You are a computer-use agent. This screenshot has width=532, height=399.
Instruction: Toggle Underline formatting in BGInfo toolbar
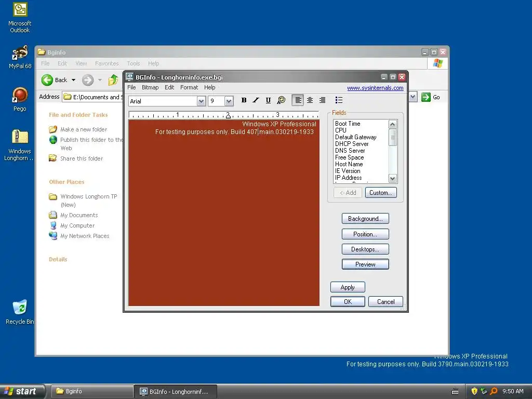pyautogui.click(x=268, y=100)
